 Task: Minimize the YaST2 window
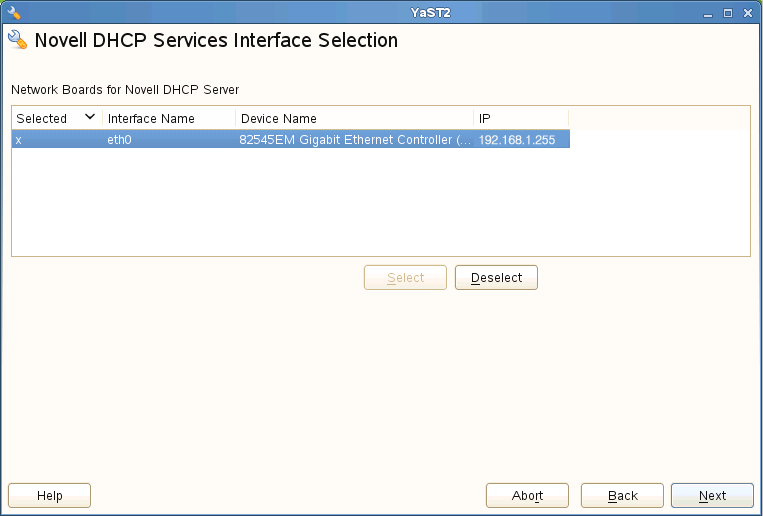click(x=709, y=13)
